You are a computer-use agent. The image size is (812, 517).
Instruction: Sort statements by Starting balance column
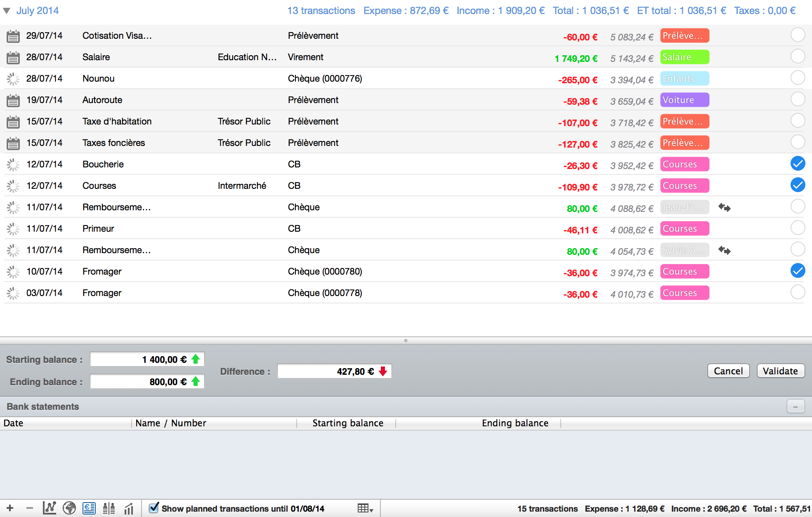346,423
